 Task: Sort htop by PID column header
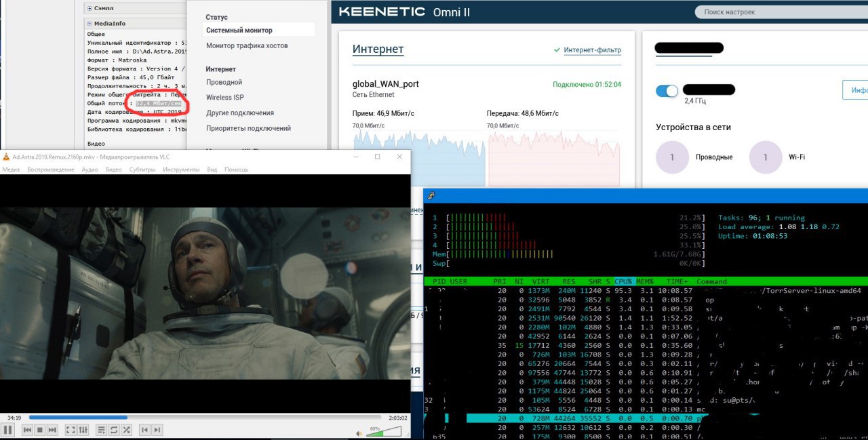(439, 281)
